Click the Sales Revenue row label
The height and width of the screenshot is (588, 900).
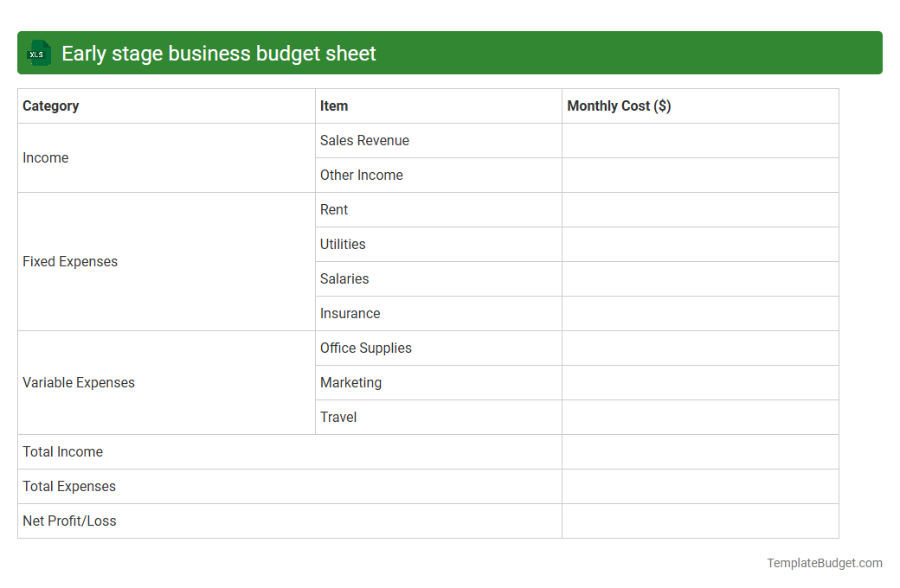[364, 140]
